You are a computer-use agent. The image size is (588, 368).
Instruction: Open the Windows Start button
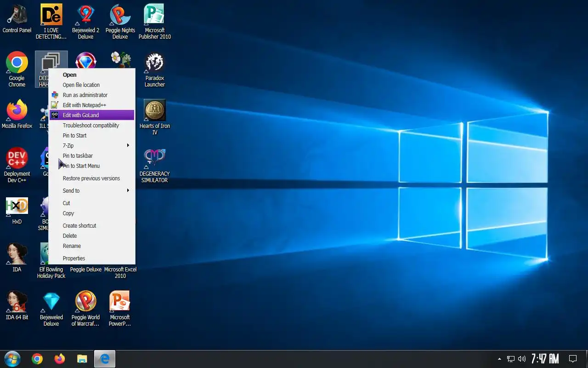[12, 359]
